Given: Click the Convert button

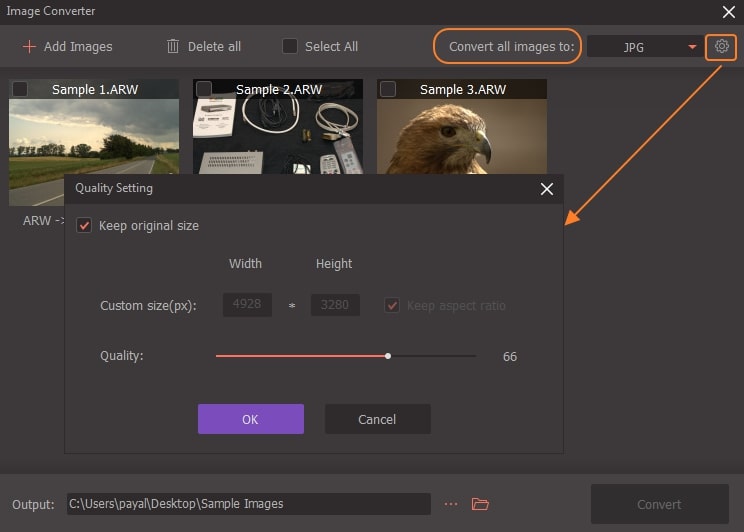Looking at the screenshot, I should pos(658,504).
